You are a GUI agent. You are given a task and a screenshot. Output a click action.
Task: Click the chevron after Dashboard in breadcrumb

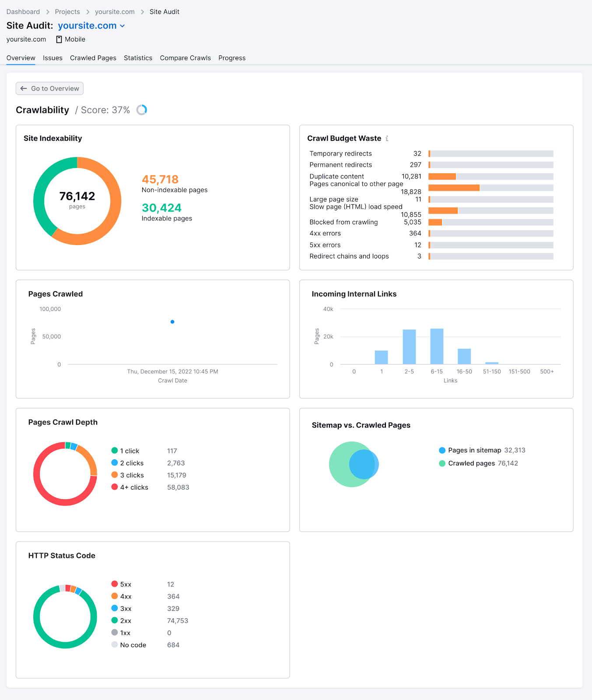pos(48,12)
